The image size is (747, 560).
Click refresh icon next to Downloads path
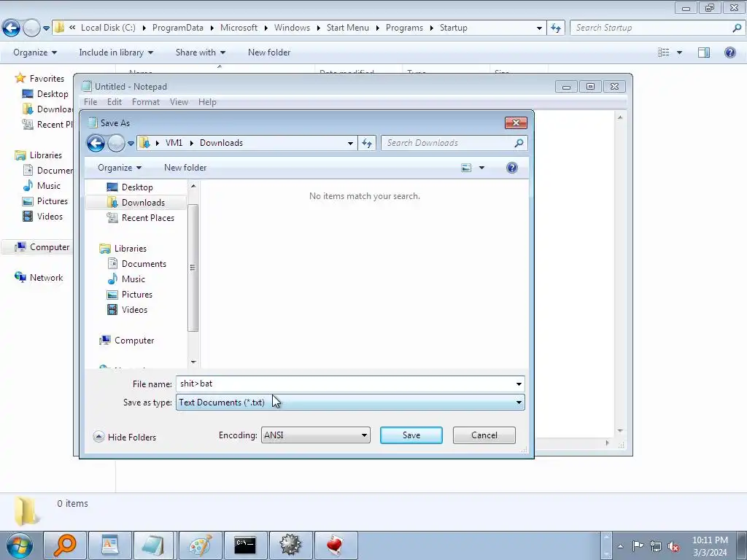coord(367,143)
